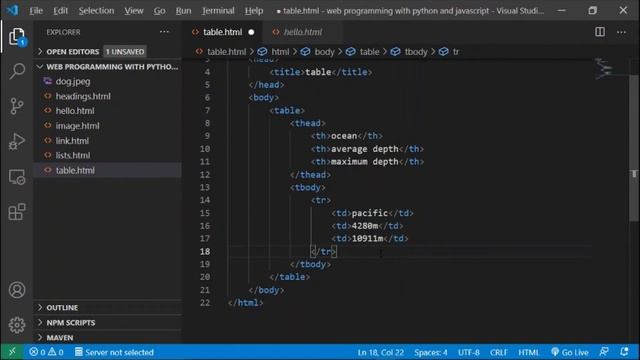This screenshot has width=640, height=360.
Task: Open the Accounts icon in activity bar
Action: click(17, 290)
